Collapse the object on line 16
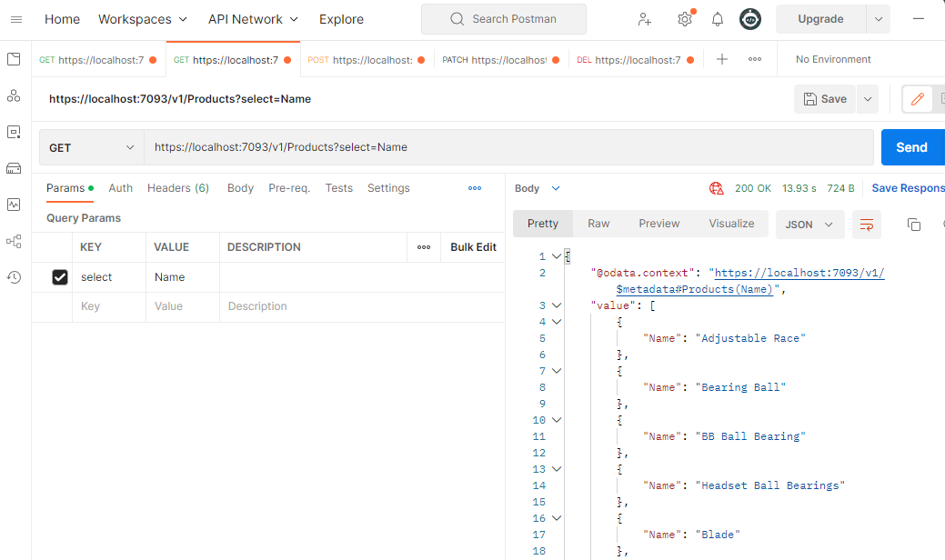Image resolution: width=945 pixels, height=560 pixels. pos(557,518)
